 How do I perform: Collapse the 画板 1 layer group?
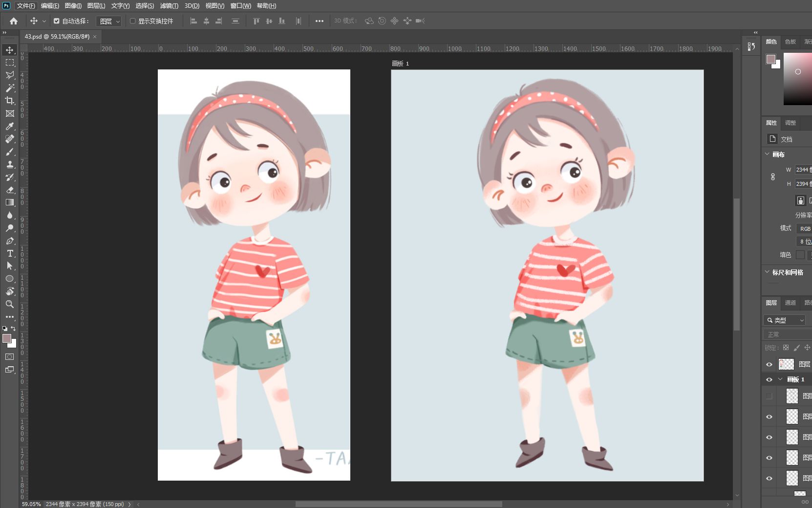(780, 379)
